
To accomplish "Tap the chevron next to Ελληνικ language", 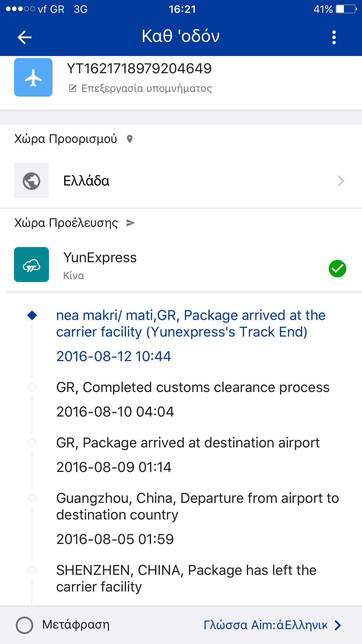I will click(x=338, y=625).
